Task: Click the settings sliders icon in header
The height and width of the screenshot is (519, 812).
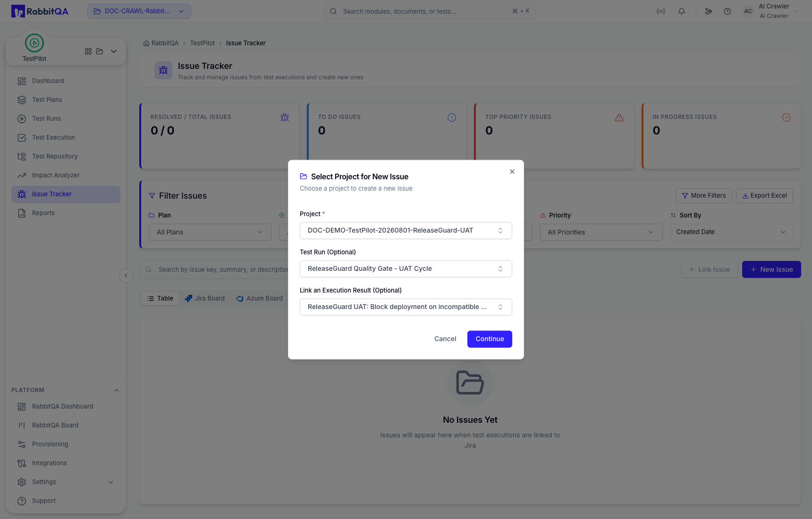Action: click(x=709, y=11)
